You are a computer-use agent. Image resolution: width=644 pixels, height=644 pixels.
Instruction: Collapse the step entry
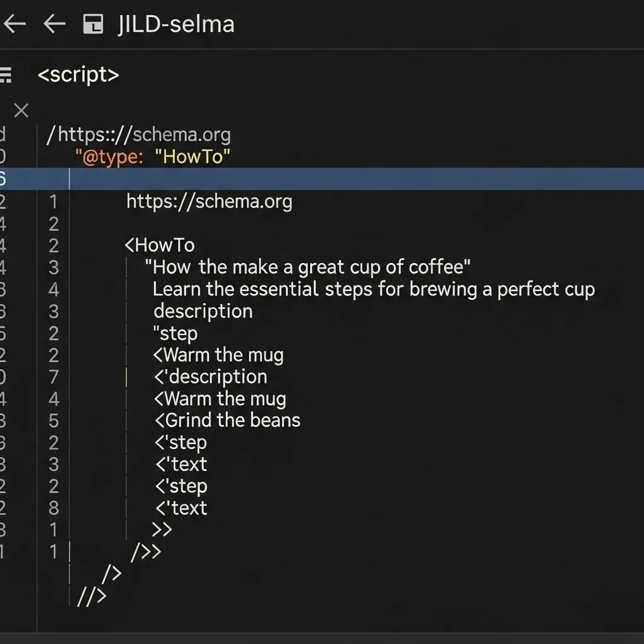click(x=180, y=442)
